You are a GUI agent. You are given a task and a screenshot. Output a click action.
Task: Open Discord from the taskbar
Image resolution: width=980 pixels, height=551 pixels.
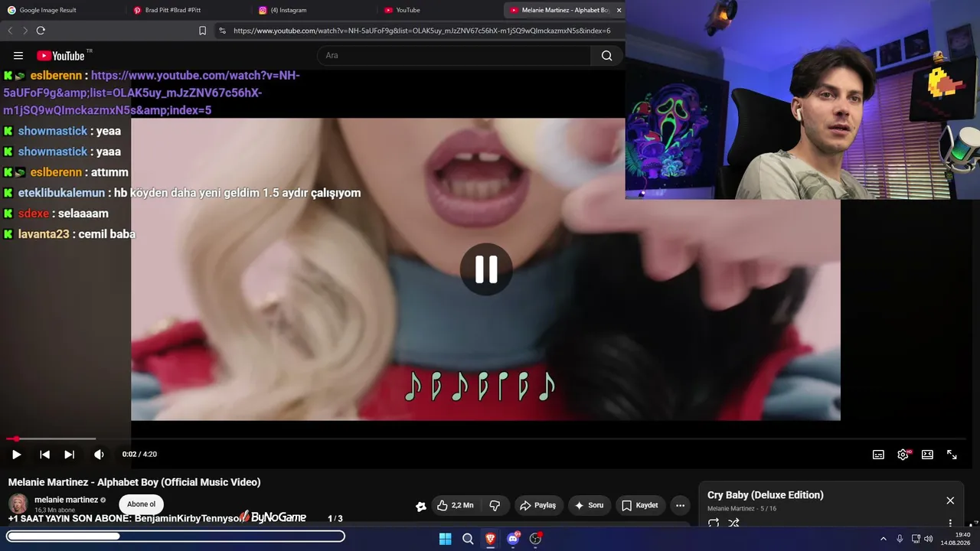tap(513, 539)
